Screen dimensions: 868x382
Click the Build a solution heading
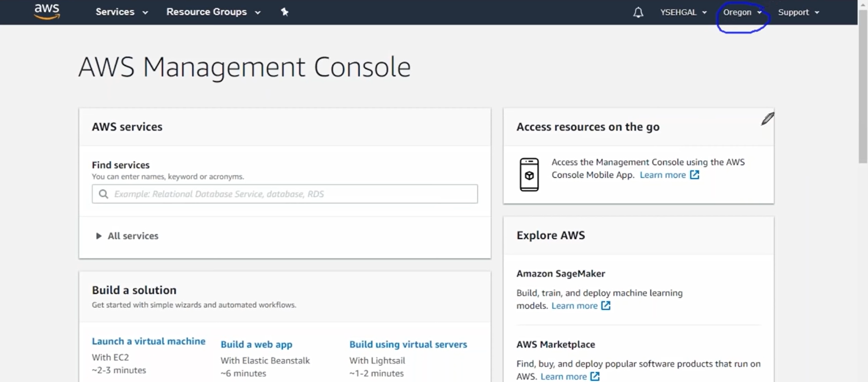134,290
